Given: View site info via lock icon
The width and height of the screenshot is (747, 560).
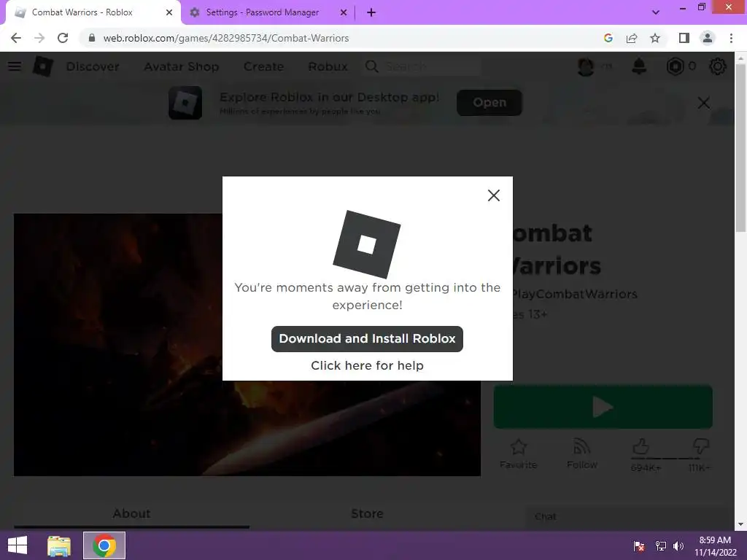Looking at the screenshot, I should click(x=91, y=38).
